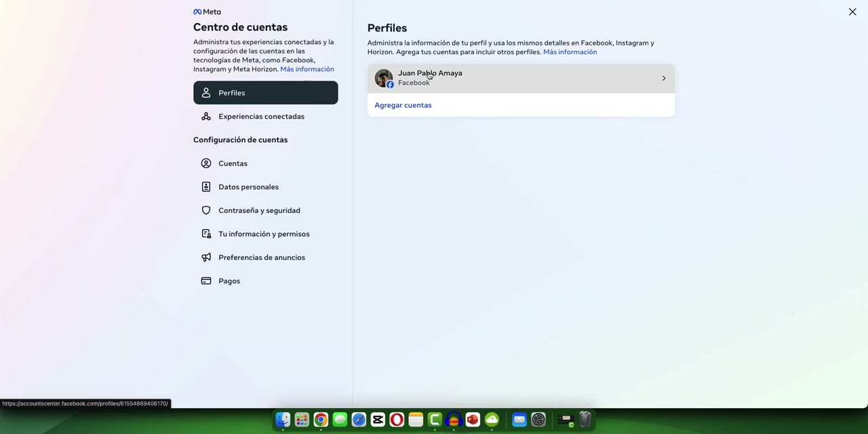Open Datos personales section
This screenshot has height=434, width=868.
tap(265, 187)
